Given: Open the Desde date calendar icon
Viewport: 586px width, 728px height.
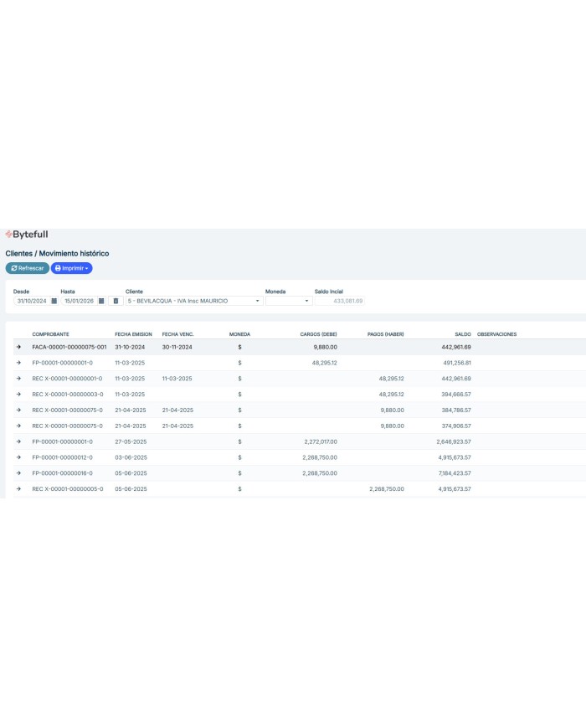Looking at the screenshot, I should (54, 301).
